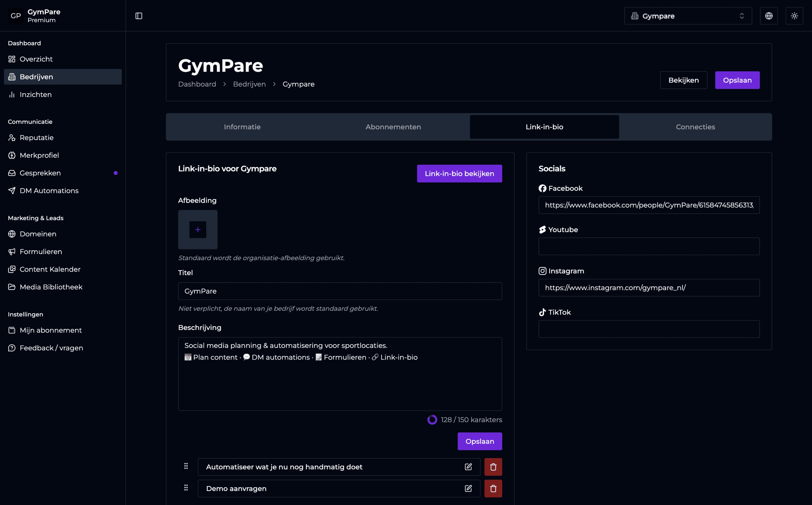Open Inzichten in the sidebar
Screen dimensions: 812x505
click(x=63, y=94)
